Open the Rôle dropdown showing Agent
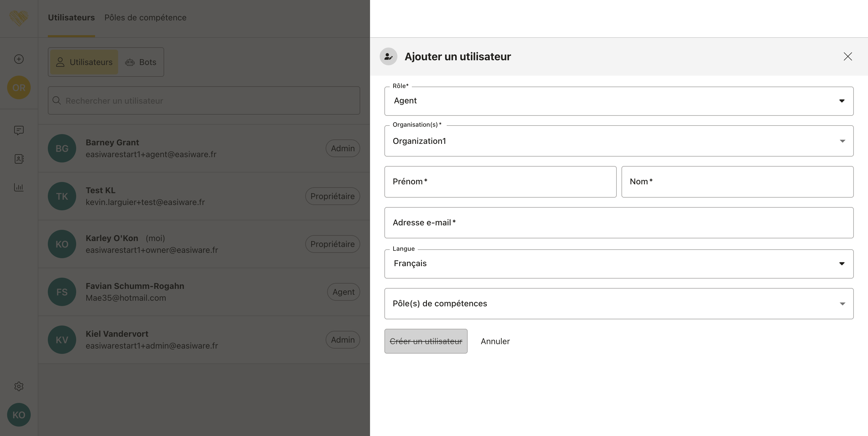This screenshot has width=868, height=436. [x=619, y=101]
